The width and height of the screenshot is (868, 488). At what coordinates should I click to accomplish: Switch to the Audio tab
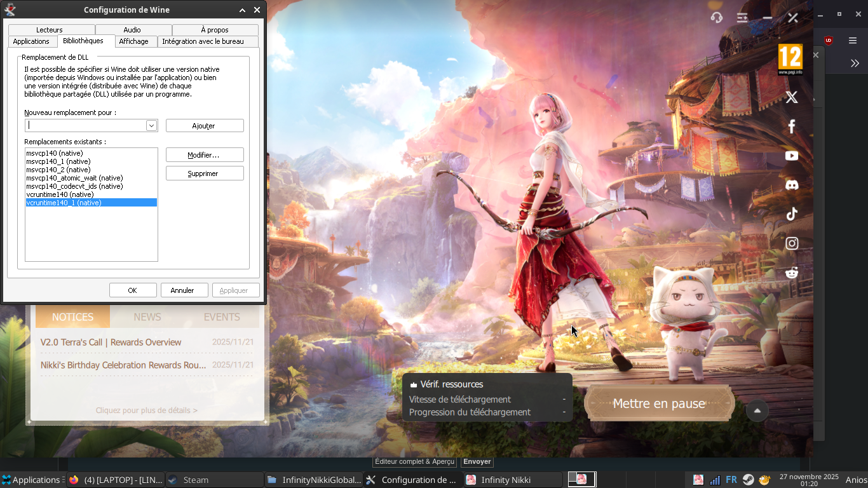132,30
